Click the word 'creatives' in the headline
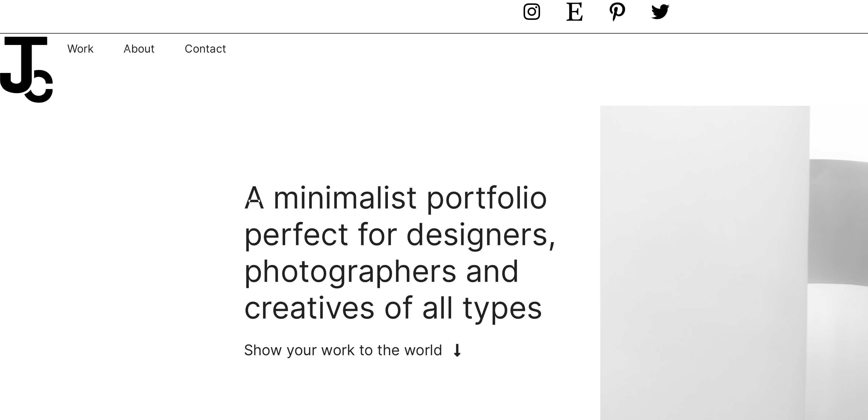 pyautogui.click(x=309, y=308)
